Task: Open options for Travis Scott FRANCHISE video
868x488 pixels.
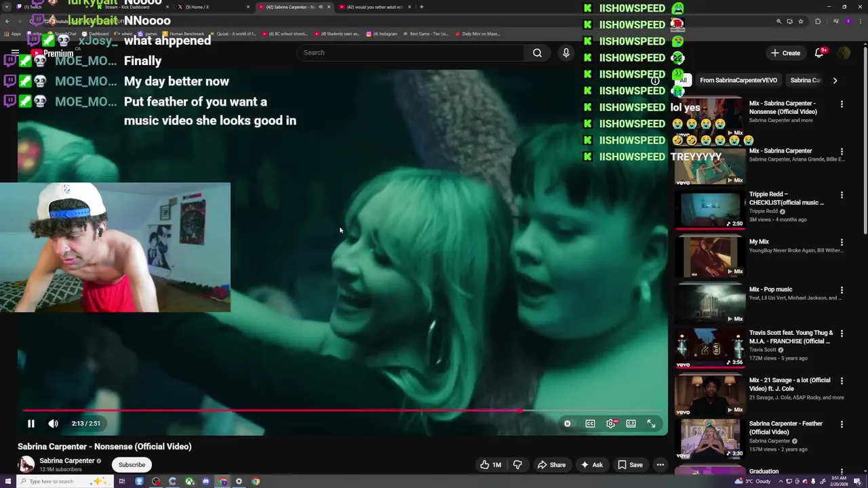Action: tap(842, 334)
